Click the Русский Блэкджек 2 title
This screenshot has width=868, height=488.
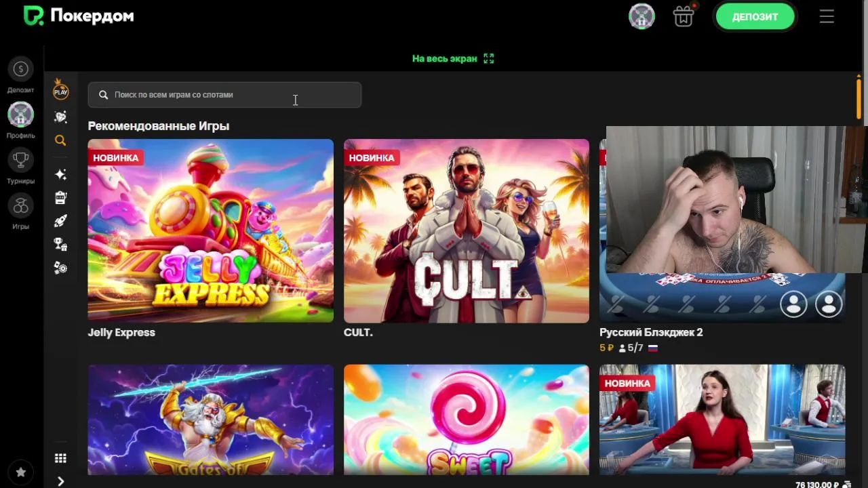pyautogui.click(x=651, y=332)
